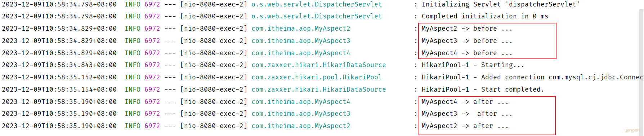Click the MyAspect2 after logger link

point(301,126)
